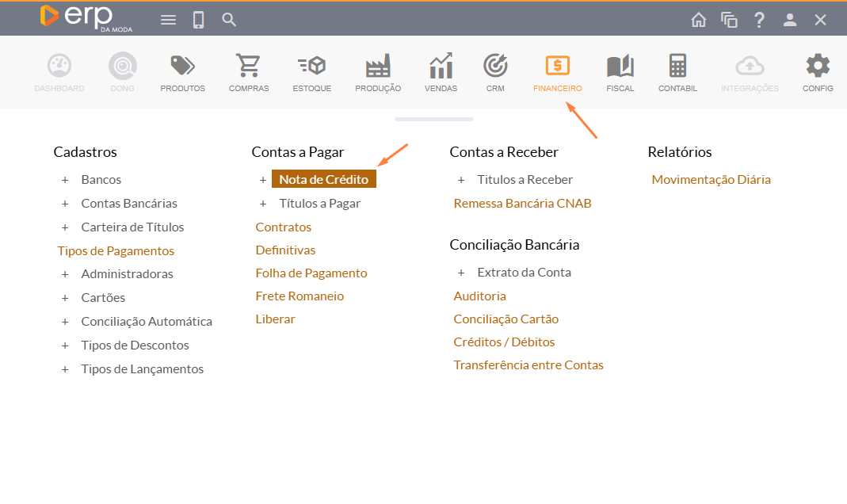Open the Compras shopping cart module
The width and height of the screenshot is (847, 504).
(249, 67)
